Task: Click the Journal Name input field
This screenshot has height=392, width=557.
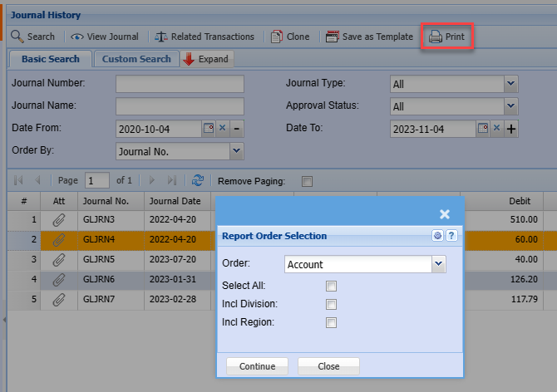Action: click(x=180, y=106)
